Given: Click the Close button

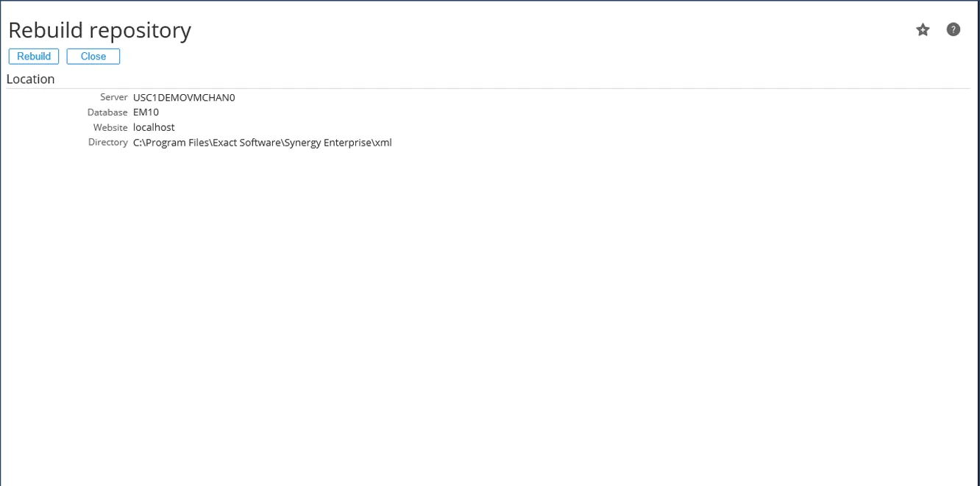Looking at the screenshot, I should [93, 57].
